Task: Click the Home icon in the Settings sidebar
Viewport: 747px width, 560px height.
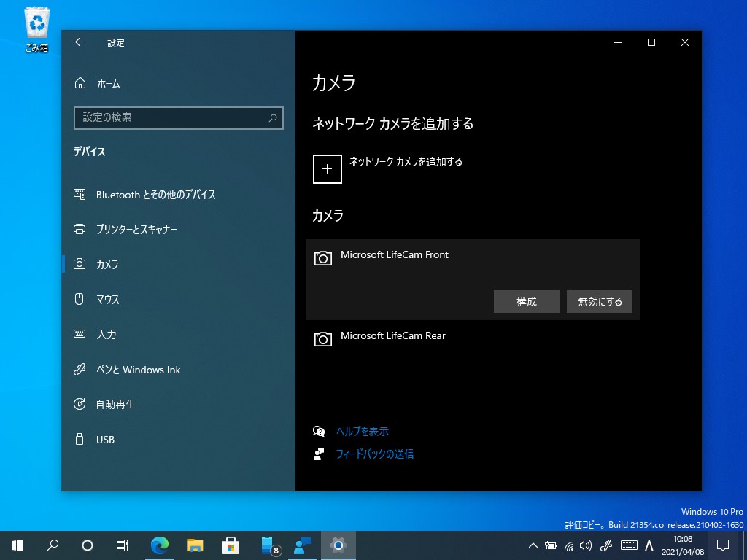Action: point(80,84)
